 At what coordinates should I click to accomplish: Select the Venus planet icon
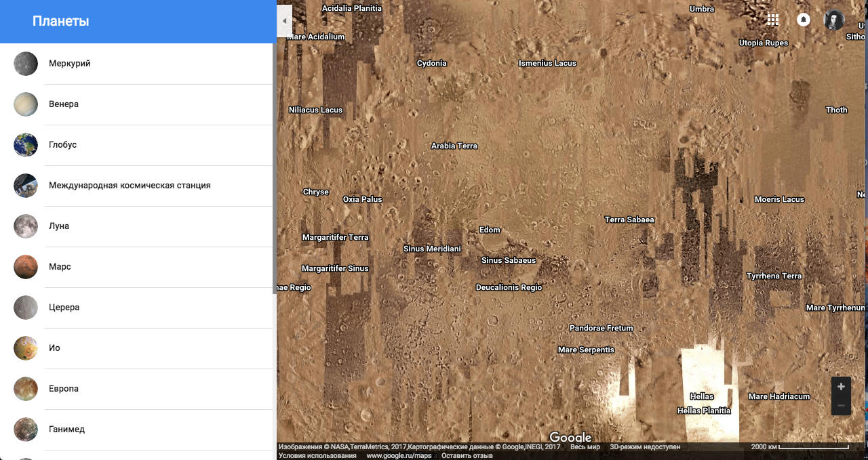click(26, 104)
